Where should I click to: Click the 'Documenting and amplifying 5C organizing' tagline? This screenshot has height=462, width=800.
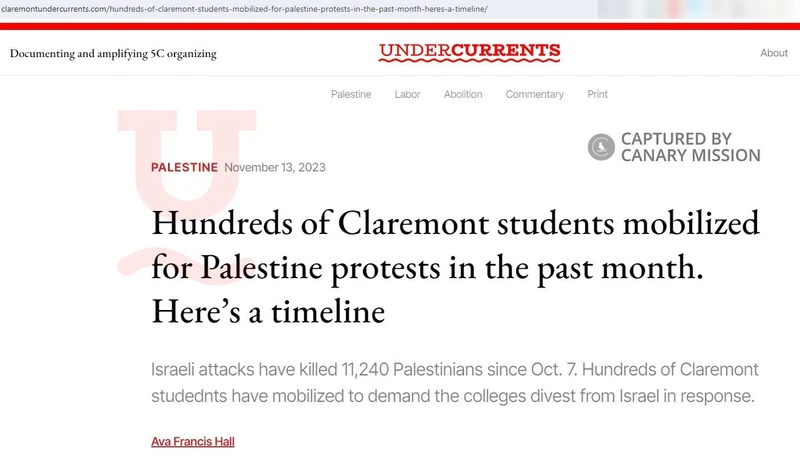113,53
